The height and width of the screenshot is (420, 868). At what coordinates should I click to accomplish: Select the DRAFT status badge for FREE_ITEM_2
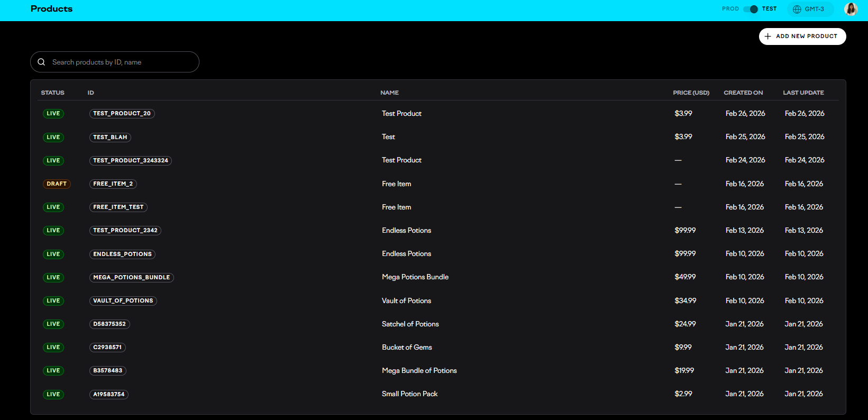57,184
